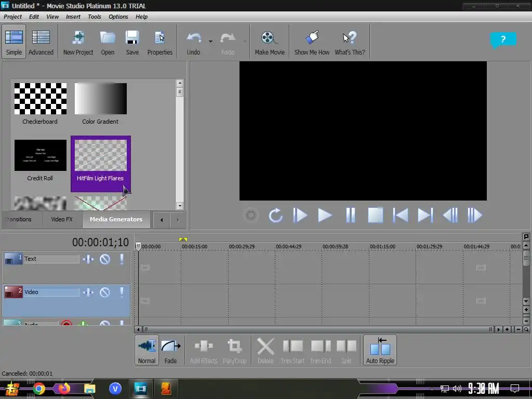Open Google Chrome from the taskbar
This screenshot has height=399, width=532.
tap(38, 388)
